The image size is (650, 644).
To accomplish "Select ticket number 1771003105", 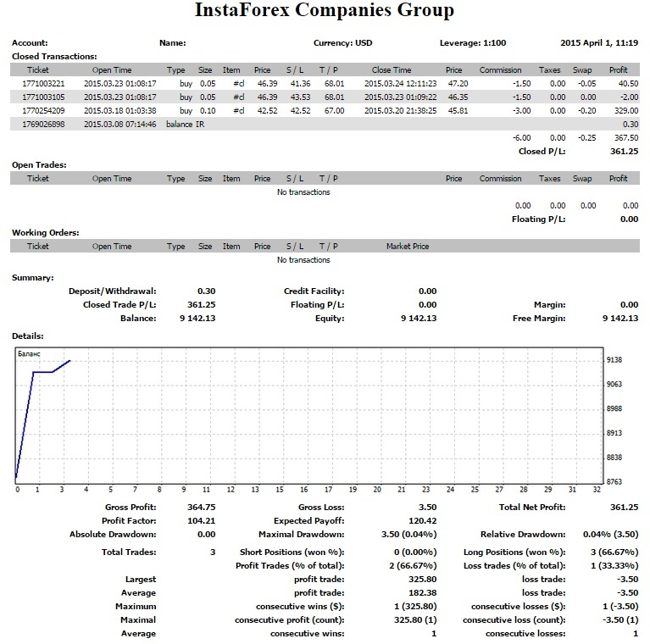I will pos(43,97).
